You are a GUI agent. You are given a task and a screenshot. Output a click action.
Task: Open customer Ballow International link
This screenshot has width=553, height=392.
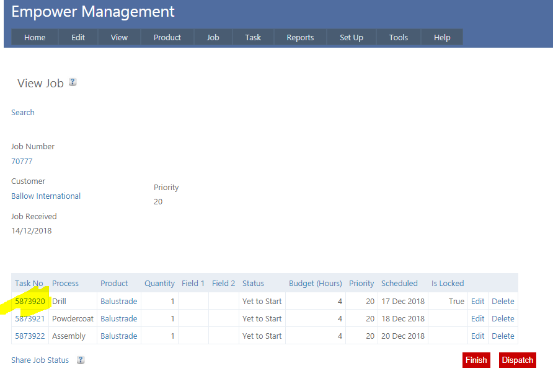46,196
